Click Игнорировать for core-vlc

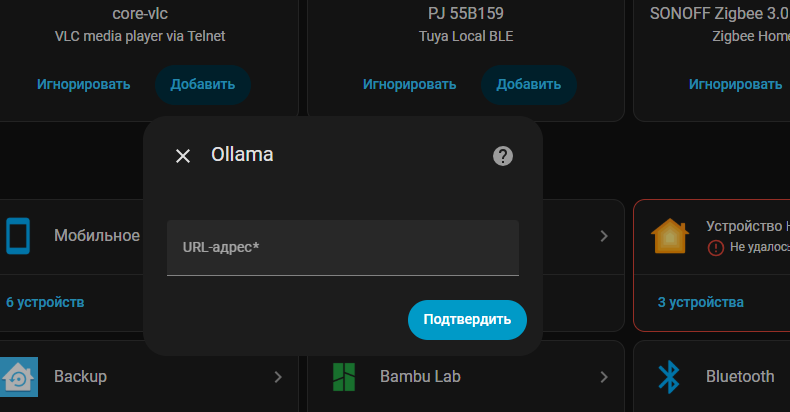tap(84, 85)
